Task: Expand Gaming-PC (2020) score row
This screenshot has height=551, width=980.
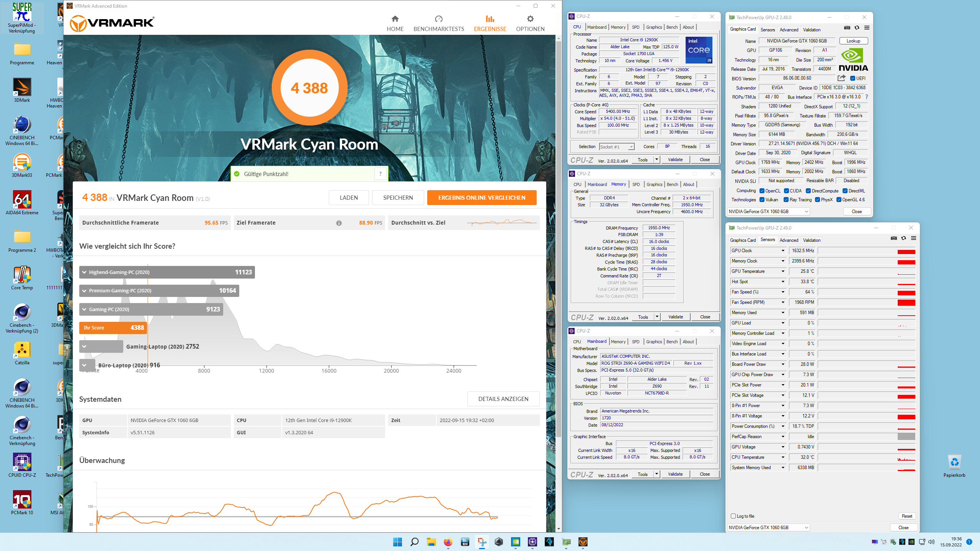Action: 151,309
